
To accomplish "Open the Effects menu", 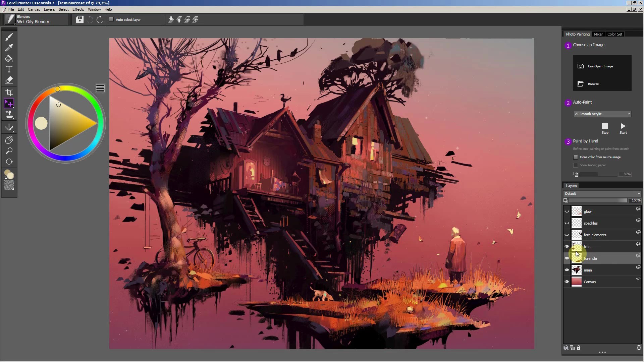I will point(78,9).
